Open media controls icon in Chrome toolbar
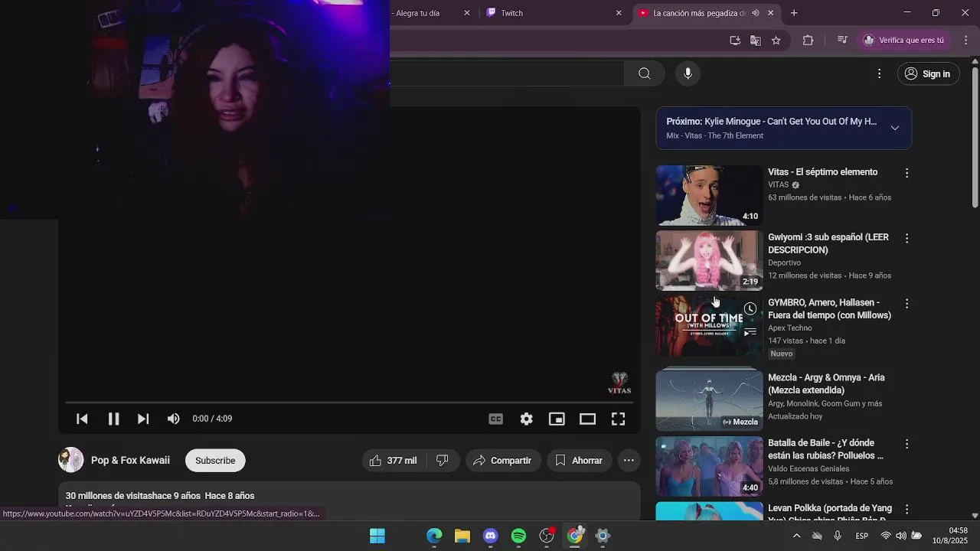The image size is (980, 551). 842,40
